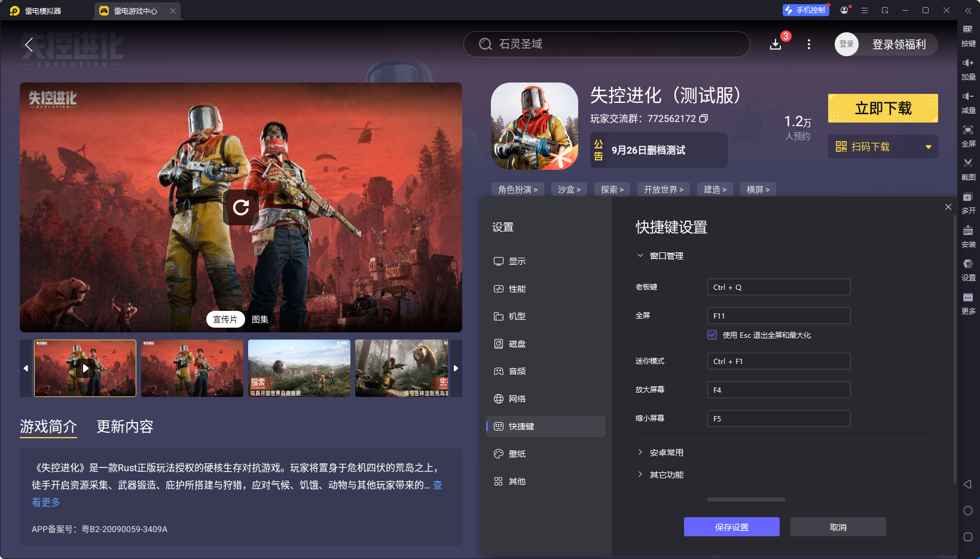Viewport: 980px width, 559px height.
Task: Open 机型 settings category
Action: [546, 316]
